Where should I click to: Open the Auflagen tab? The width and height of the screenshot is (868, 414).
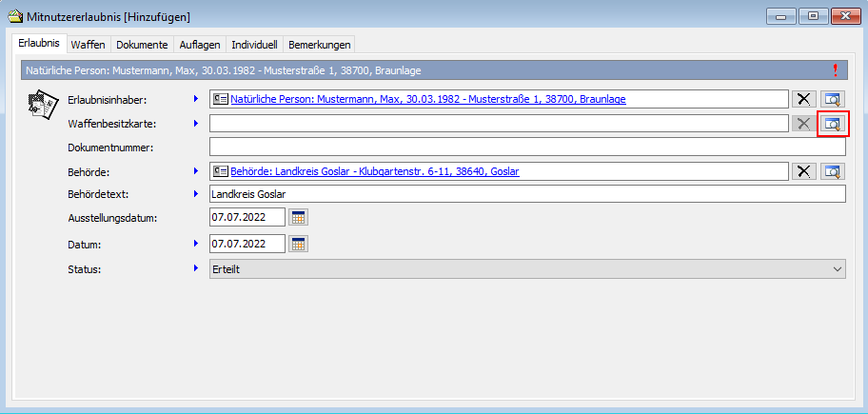click(x=200, y=45)
